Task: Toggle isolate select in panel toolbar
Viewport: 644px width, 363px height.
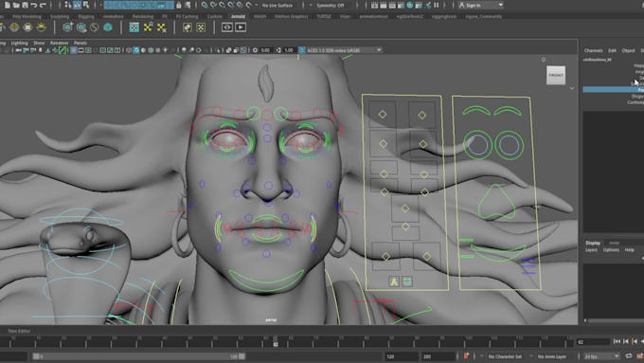Action: pyautogui.click(x=217, y=50)
